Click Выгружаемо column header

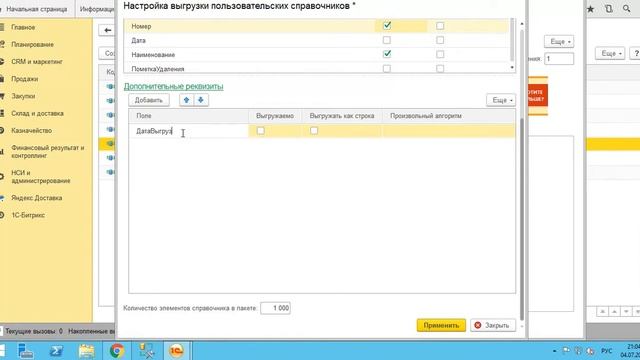(275, 116)
